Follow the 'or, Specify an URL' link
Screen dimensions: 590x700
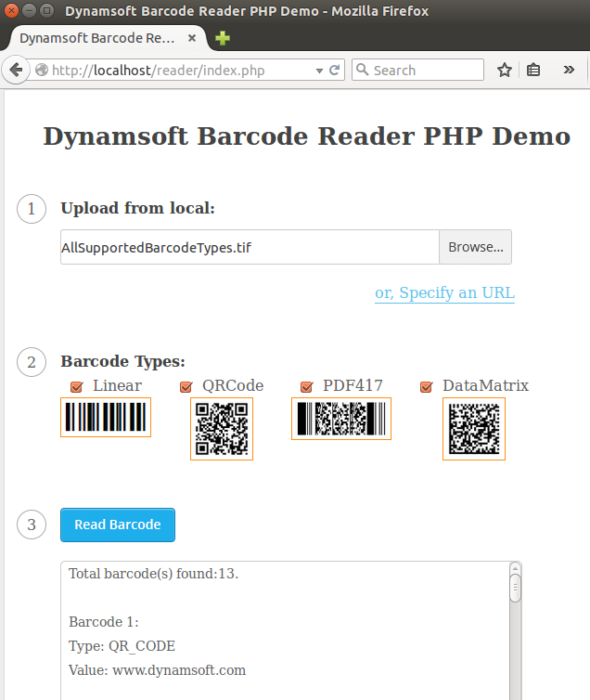[444, 293]
